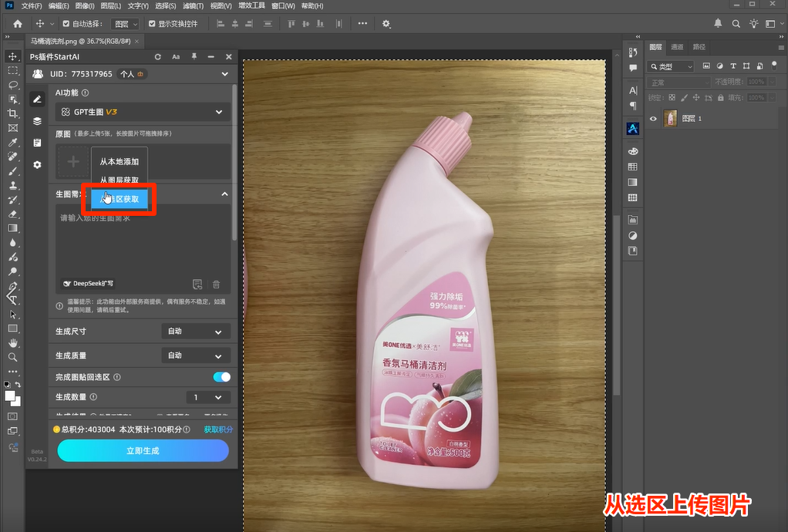Click the DeepSeek扩写 button

tap(88, 283)
